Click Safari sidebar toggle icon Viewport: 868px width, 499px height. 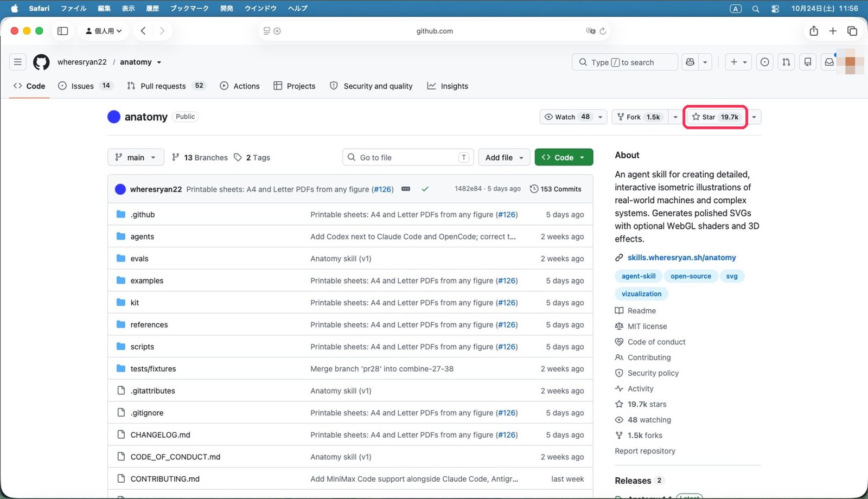point(63,31)
